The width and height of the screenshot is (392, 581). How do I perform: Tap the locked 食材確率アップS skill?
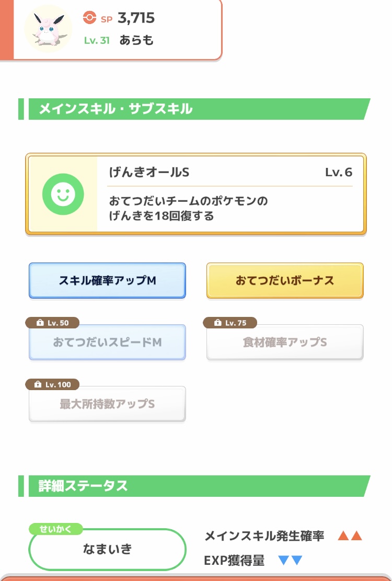285,342
